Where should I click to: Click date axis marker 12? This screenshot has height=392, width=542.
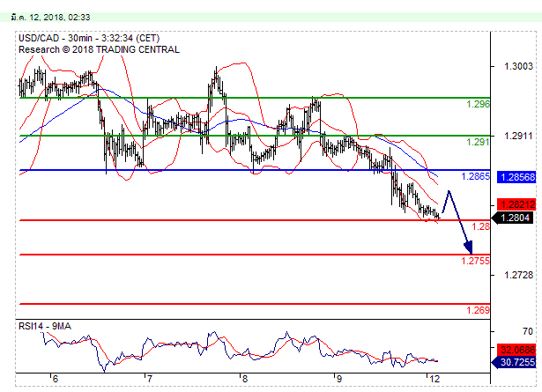(434, 379)
